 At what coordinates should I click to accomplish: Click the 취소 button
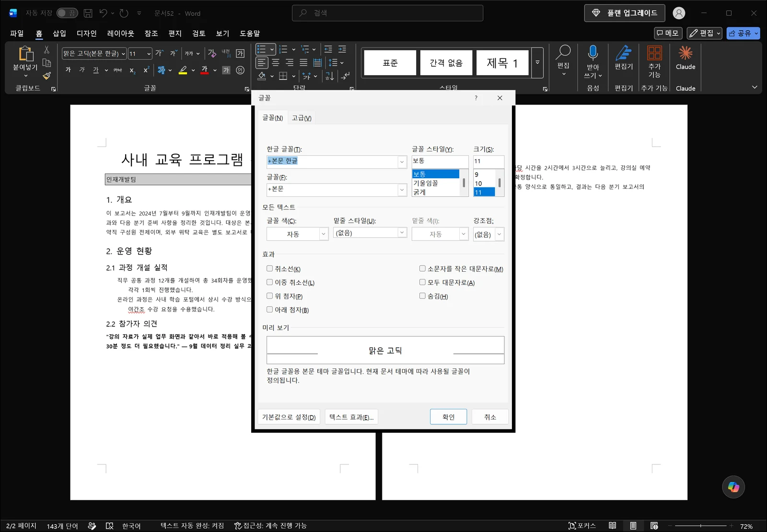[x=490, y=417]
